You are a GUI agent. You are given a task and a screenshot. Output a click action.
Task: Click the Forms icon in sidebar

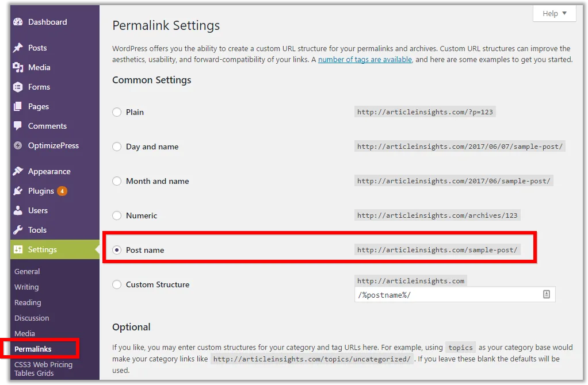(18, 87)
